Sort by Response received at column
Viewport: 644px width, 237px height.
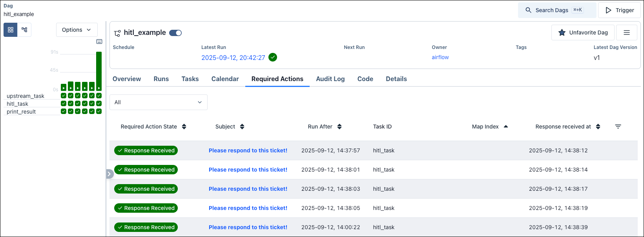598,127
